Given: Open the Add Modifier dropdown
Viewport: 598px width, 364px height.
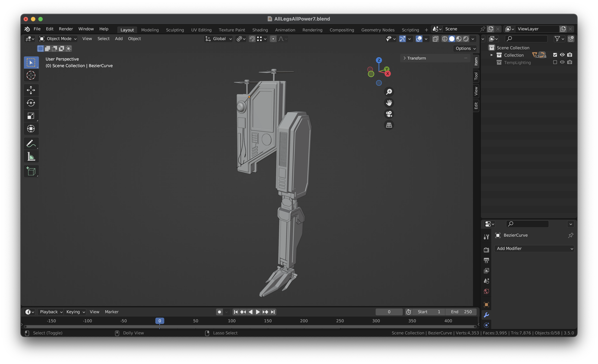Looking at the screenshot, I should [x=534, y=248].
